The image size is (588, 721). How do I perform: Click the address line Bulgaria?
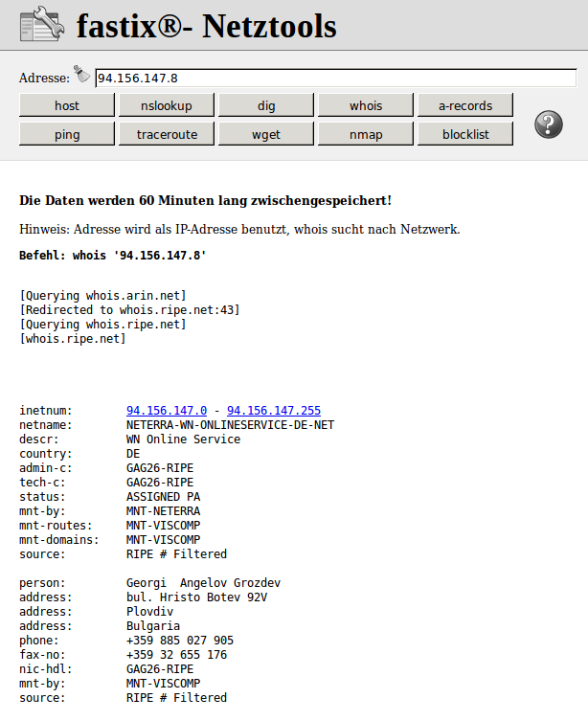[x=153, y=626]
